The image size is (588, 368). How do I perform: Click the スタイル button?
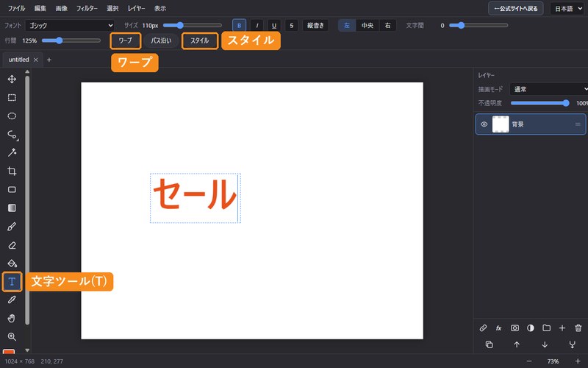tap(199, 40)
